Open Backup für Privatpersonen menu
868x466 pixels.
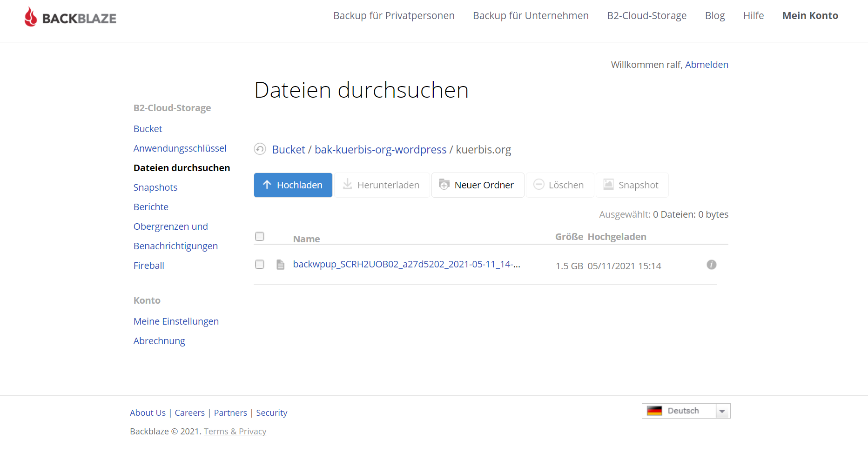click(394, 16)
